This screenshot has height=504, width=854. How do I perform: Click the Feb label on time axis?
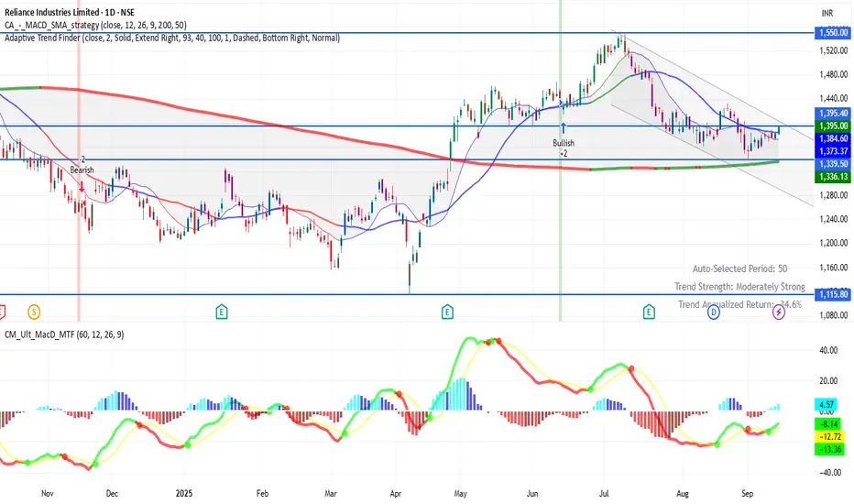tap(262, 493)
